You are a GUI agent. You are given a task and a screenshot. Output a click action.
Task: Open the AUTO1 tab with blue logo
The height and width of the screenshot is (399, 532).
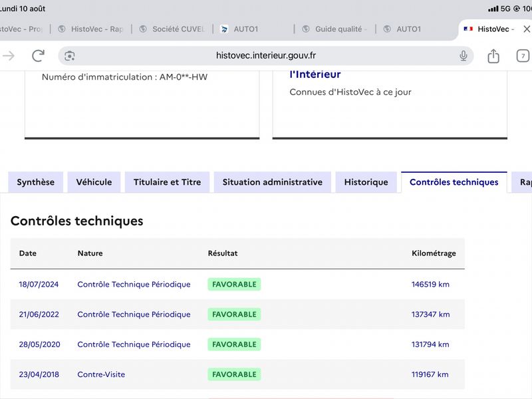click(x=253, y=29)
